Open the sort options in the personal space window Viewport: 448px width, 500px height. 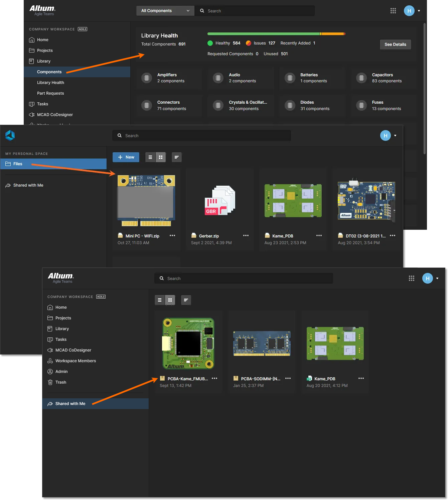click(x=177, y=157)
